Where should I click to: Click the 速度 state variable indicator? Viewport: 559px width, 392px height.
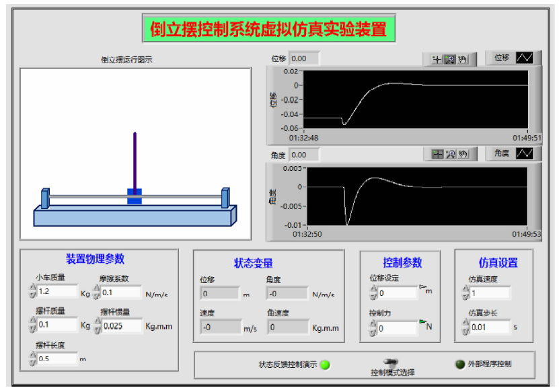tap(221, 327)
